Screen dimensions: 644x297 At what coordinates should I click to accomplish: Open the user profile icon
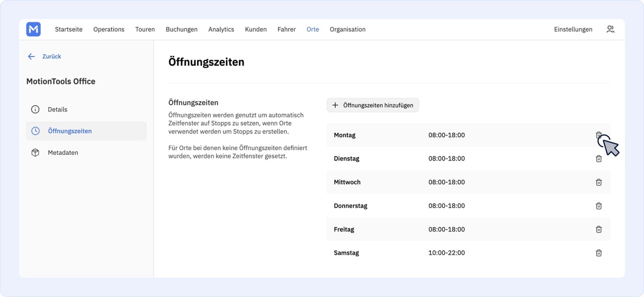pyautogui.click(x=610, y=29)
